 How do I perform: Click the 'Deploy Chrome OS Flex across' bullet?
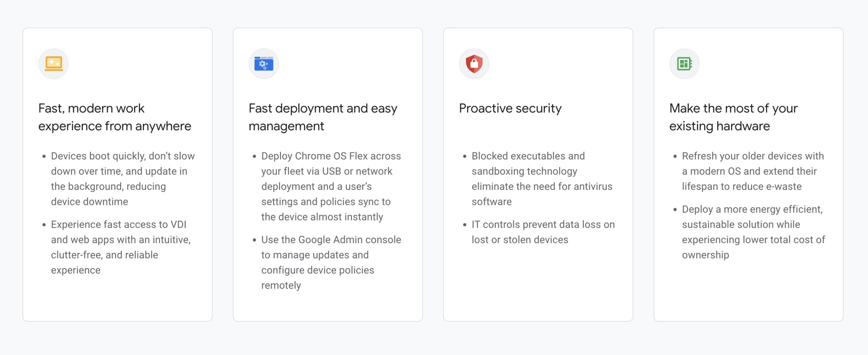pos(331,186)
